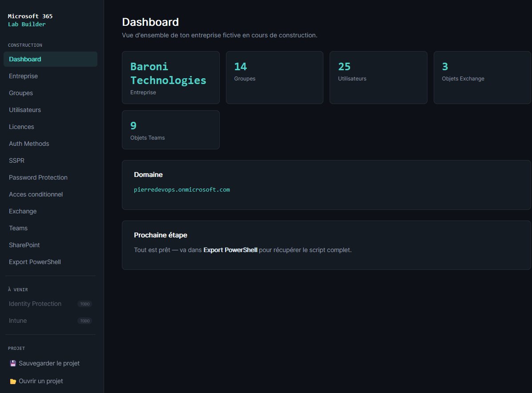
Task: Click the Lab Builder subtitle
Action: [x=27, y=24]
